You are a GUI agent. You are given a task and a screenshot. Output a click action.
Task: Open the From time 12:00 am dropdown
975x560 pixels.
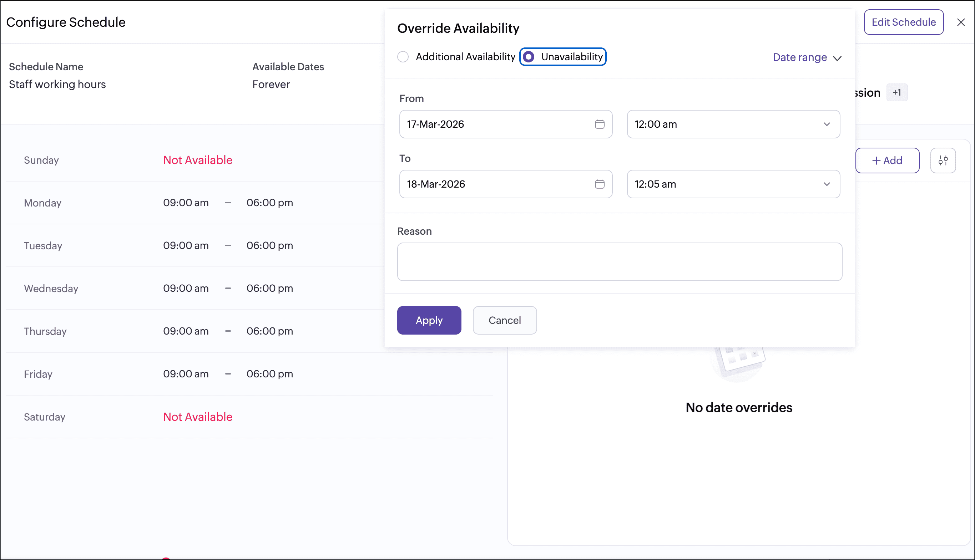click(733, 124)
